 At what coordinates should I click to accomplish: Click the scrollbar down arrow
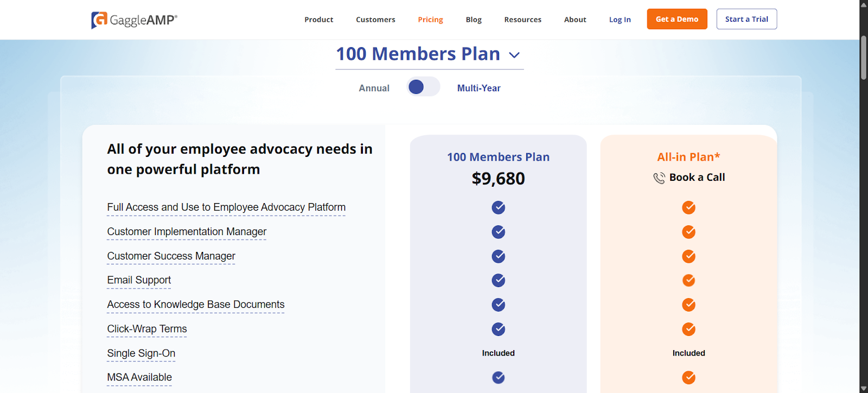864,389
